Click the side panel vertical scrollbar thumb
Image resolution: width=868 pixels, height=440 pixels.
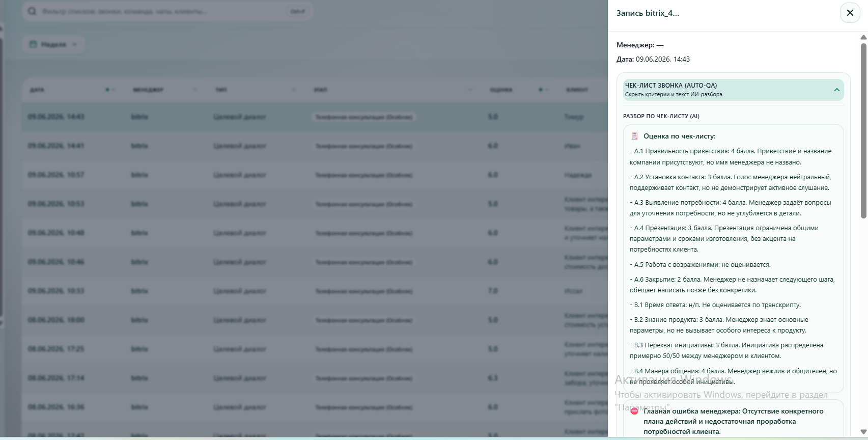pos(863,131)
